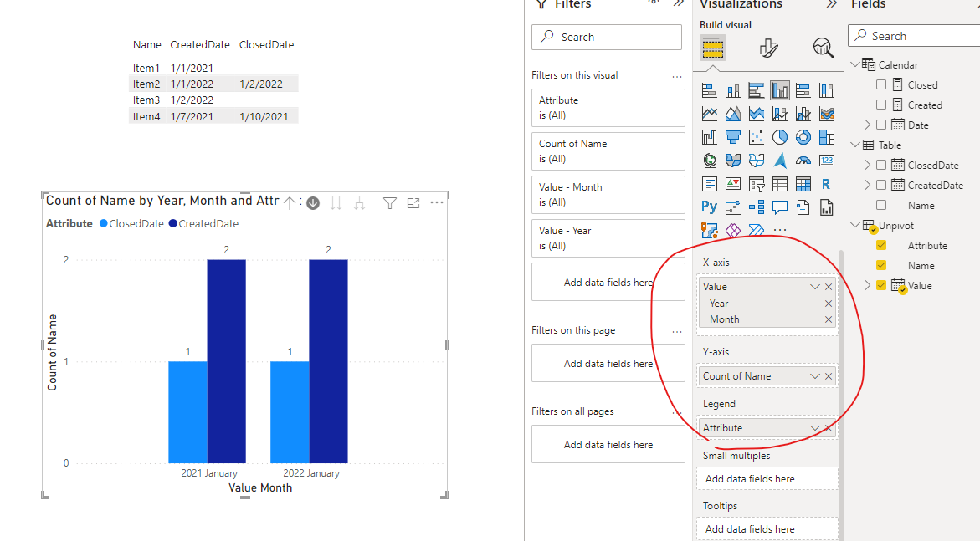Check the Date field under Calendar

[881, 125]
